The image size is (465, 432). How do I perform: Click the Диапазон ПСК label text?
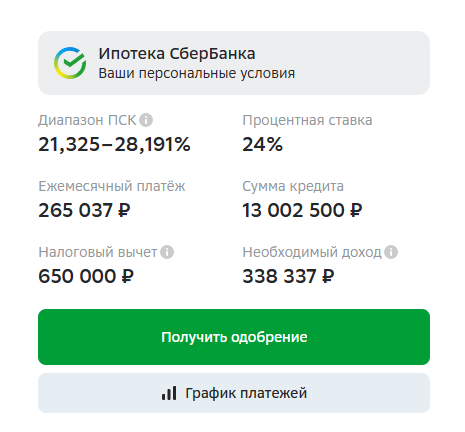pyautogui.click(x=87, y=120)
